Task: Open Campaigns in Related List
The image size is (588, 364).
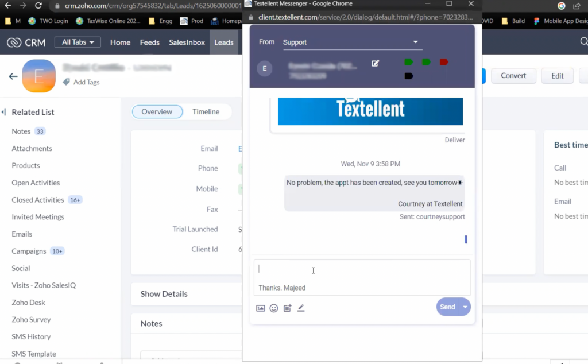Action: coord(29,251)
